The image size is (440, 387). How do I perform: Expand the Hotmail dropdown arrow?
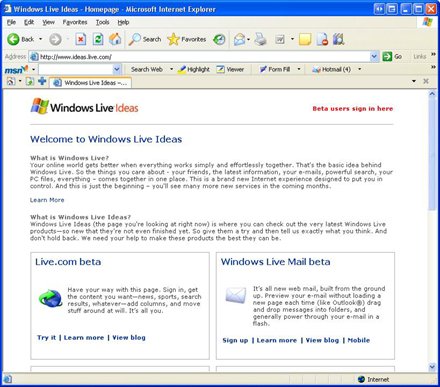pos(359,69)
